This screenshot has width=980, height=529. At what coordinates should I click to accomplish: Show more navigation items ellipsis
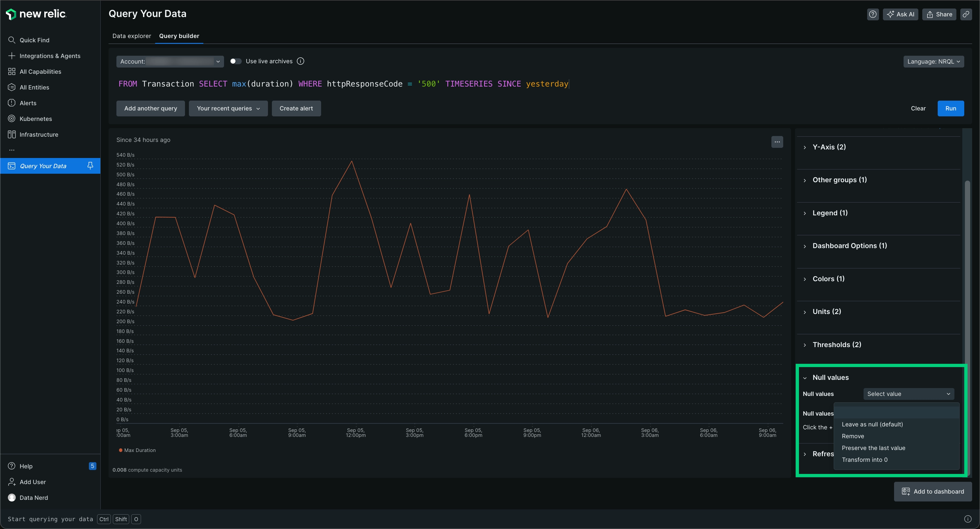coord(12,150)
